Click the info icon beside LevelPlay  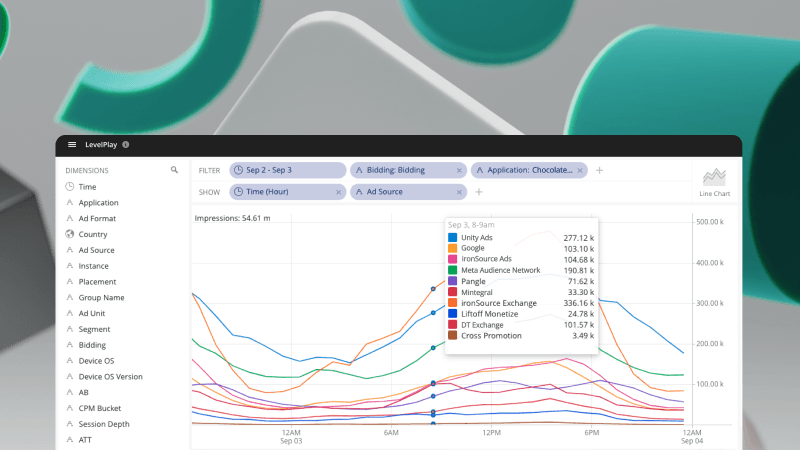(126, 145)
